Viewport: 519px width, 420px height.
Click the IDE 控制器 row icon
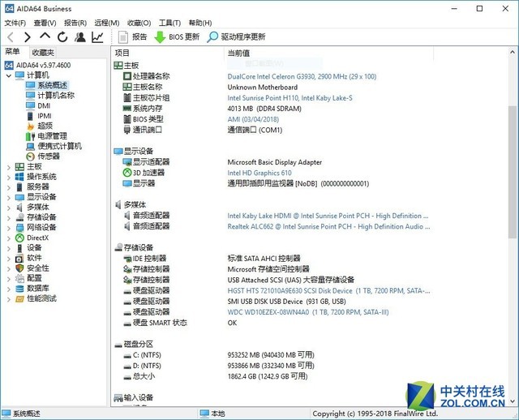tap(127, 259)
